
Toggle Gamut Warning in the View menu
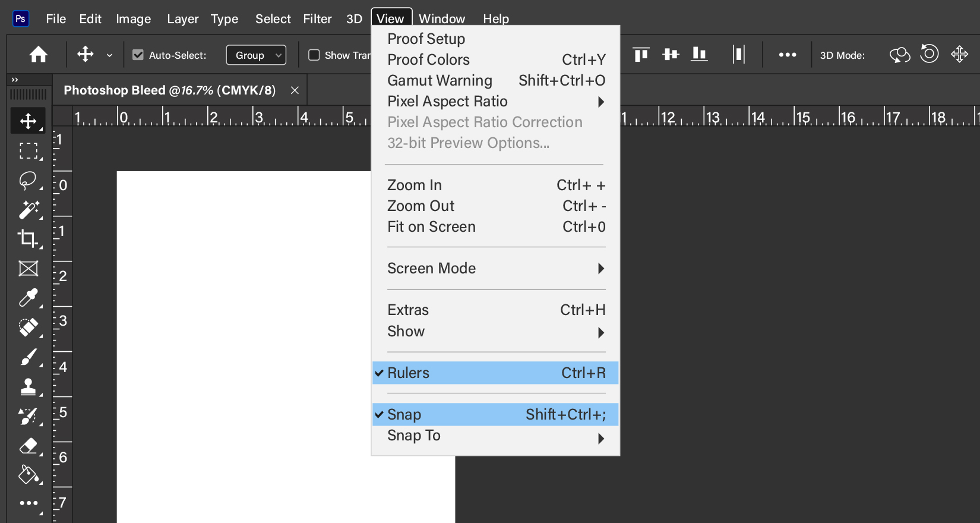[495, 80]
